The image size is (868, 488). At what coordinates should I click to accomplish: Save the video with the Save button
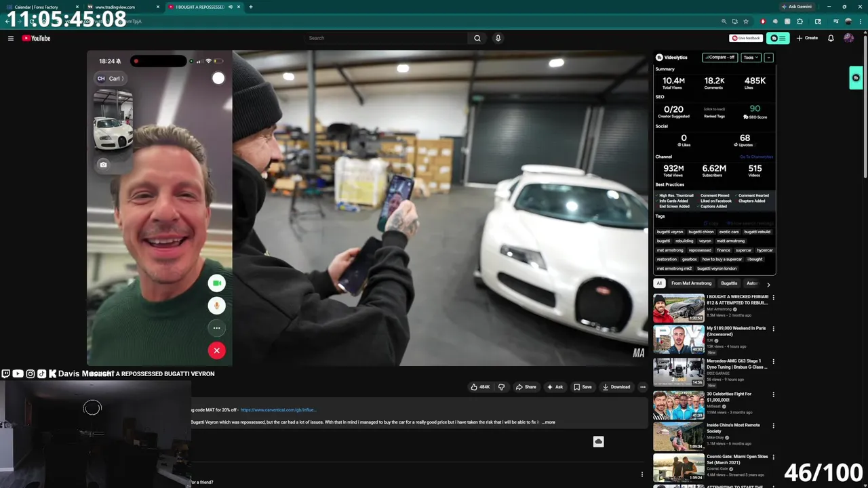[x=583, y=387]
